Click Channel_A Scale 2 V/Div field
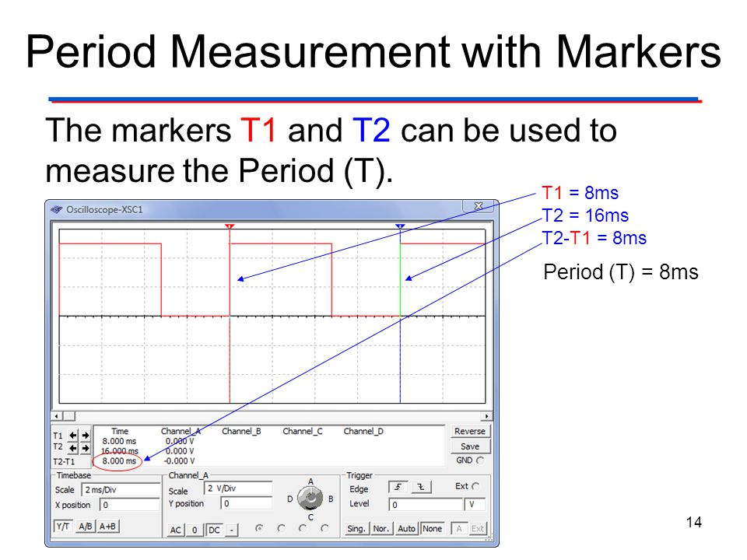This screenshot has height=560, width=747. coord(238,488)
